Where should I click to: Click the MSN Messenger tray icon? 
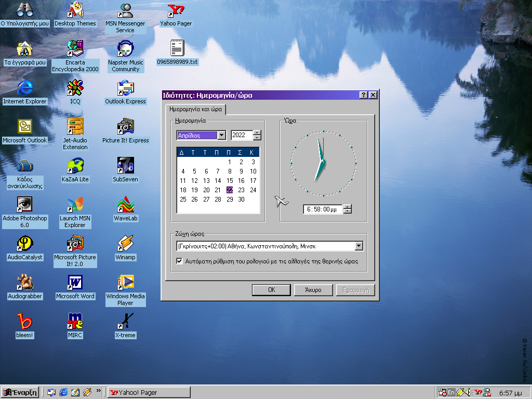[487, 393]
